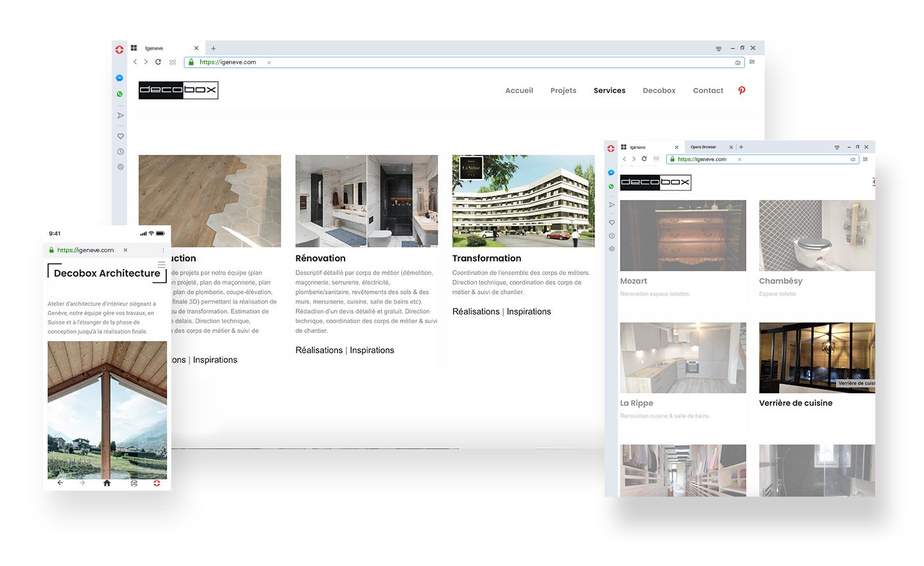
Task: Go to the Projets navigation item
Action: [x=563, y=90]
